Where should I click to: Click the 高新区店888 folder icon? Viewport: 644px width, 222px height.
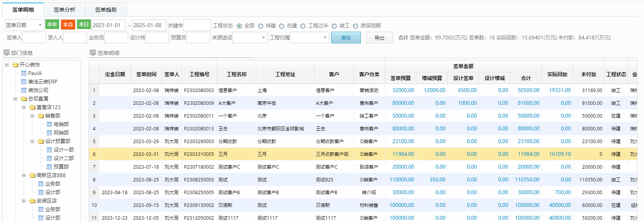point(33,175)
